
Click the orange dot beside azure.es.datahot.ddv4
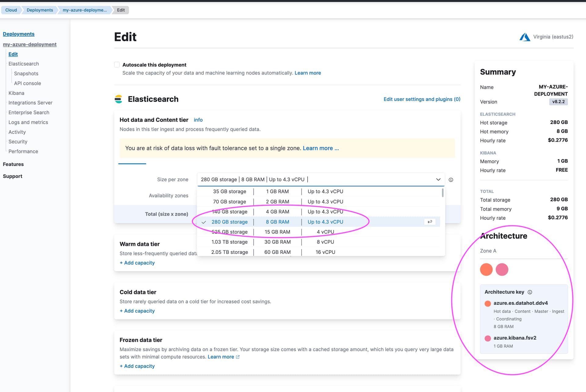488,303
